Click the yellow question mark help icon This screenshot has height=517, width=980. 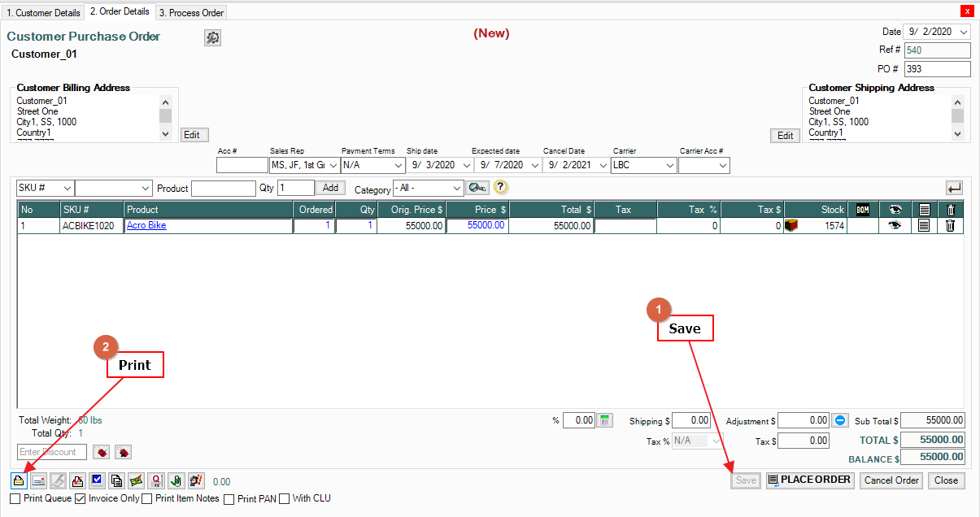pos(501,188)
